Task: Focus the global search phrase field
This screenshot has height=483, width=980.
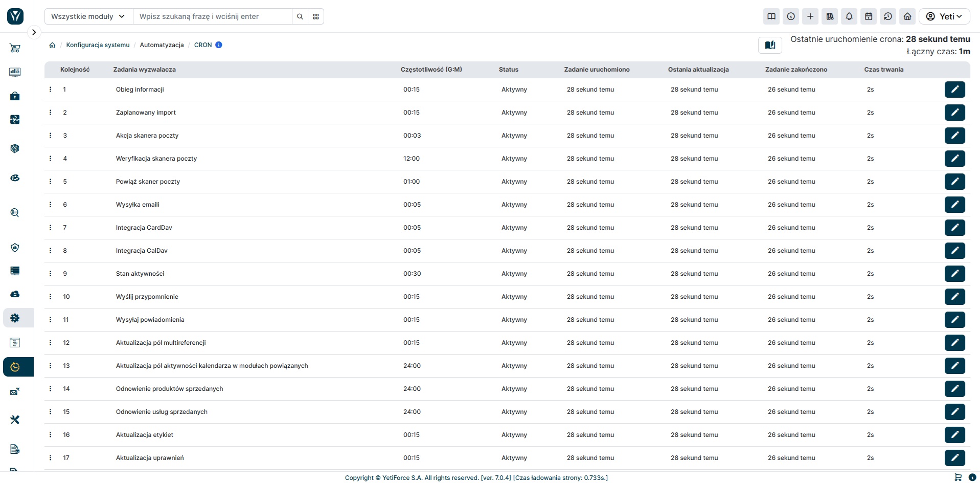Action: pos(213,16)
